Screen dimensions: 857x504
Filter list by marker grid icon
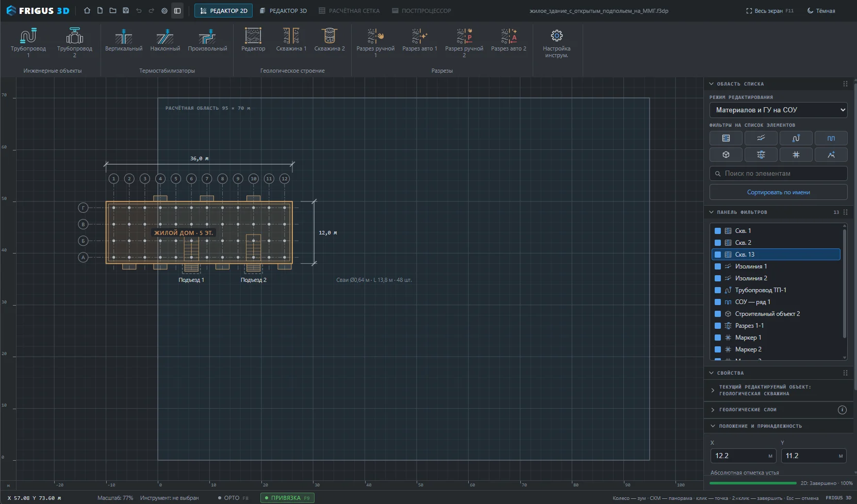pyautogui.click(x=796, y=155)
